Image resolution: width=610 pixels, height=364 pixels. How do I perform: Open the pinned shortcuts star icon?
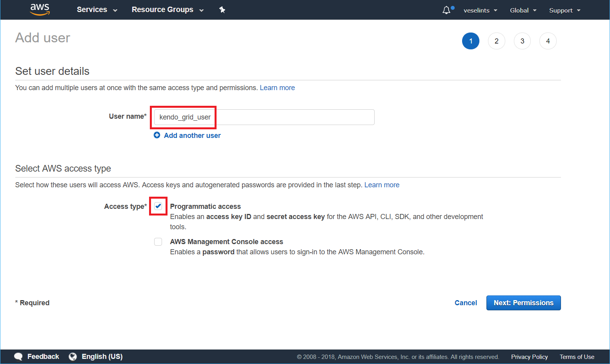click(x=222, y=9)
